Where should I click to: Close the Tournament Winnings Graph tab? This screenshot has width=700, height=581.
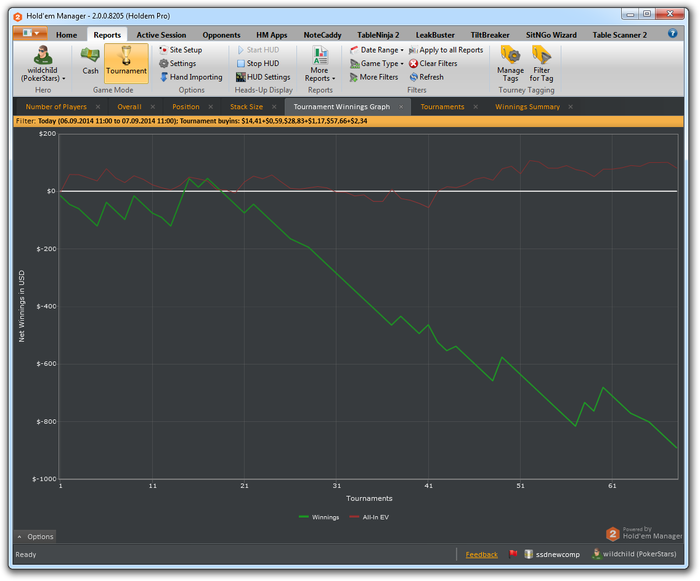tap(401, 107)
